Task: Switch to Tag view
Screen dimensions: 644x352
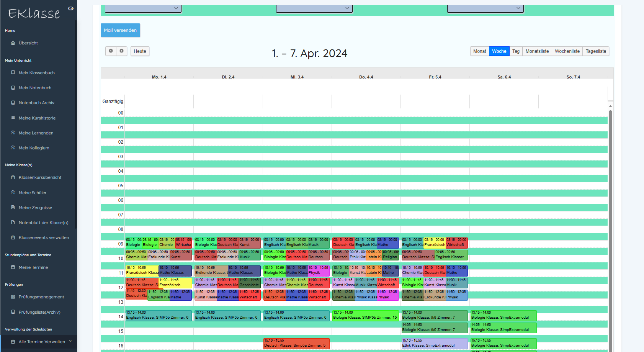Action: (516, 51)
